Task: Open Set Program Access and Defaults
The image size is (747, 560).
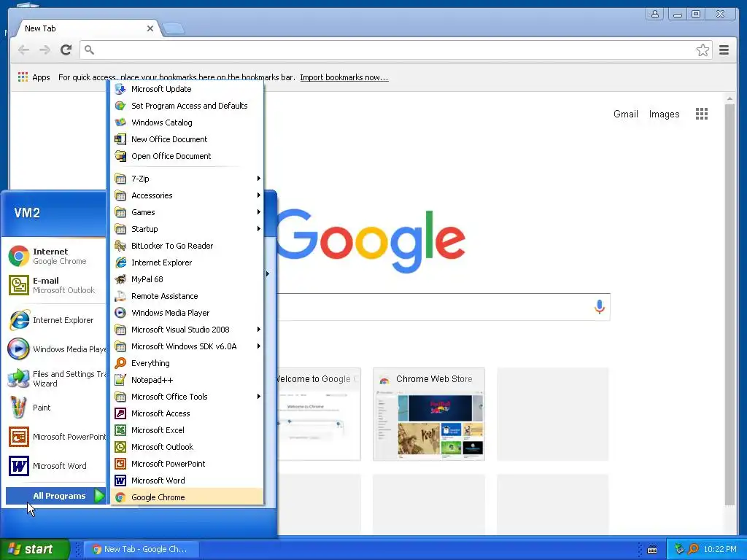Action: tap(187, 106)
